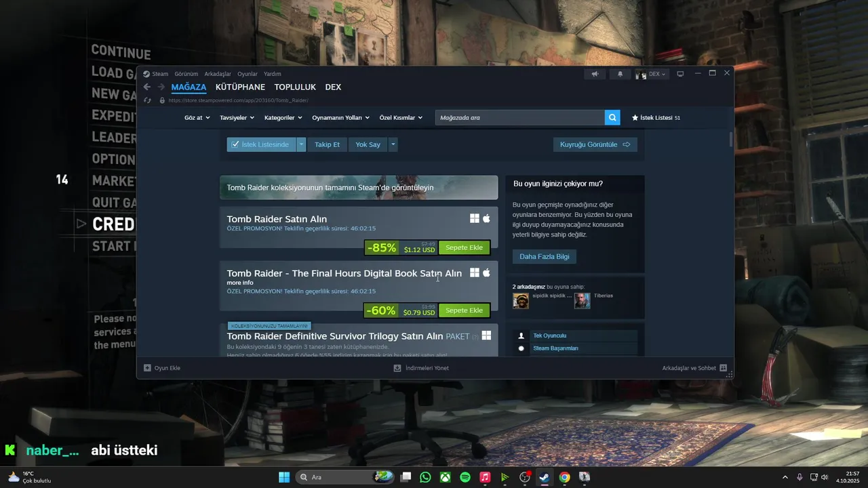Viewport: 868px width, 488px height.
Task: Open the Özel Kısımlar dropdown
Action: pos(401,118)
